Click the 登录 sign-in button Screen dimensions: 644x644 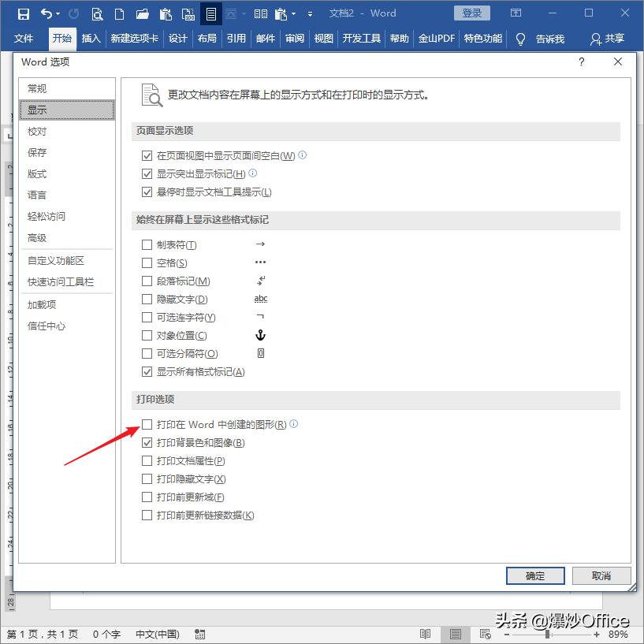click(x=473, y=13)
